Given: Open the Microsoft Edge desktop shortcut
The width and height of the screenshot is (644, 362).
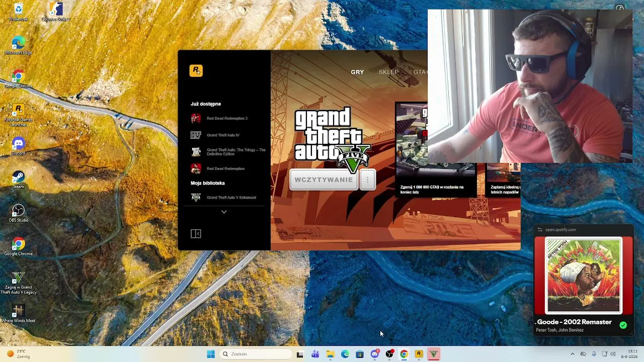Looking at the screenshot, I should point(18,45).
